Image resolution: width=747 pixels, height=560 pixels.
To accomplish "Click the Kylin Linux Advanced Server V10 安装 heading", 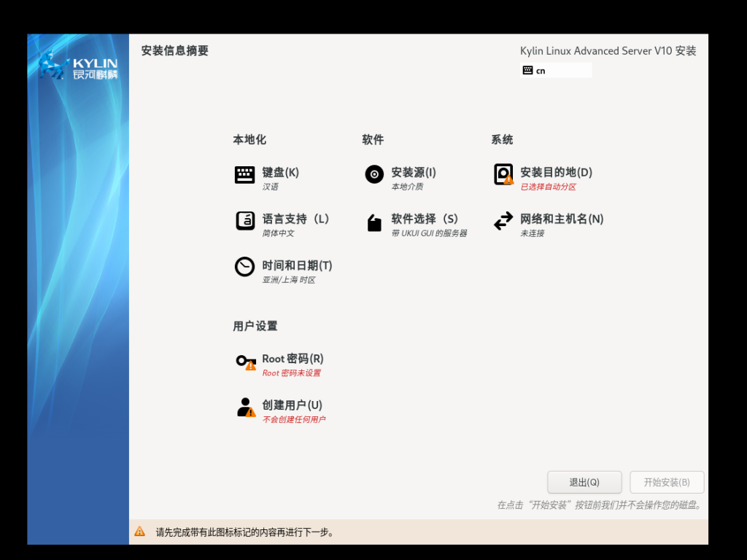I will 608,51.
